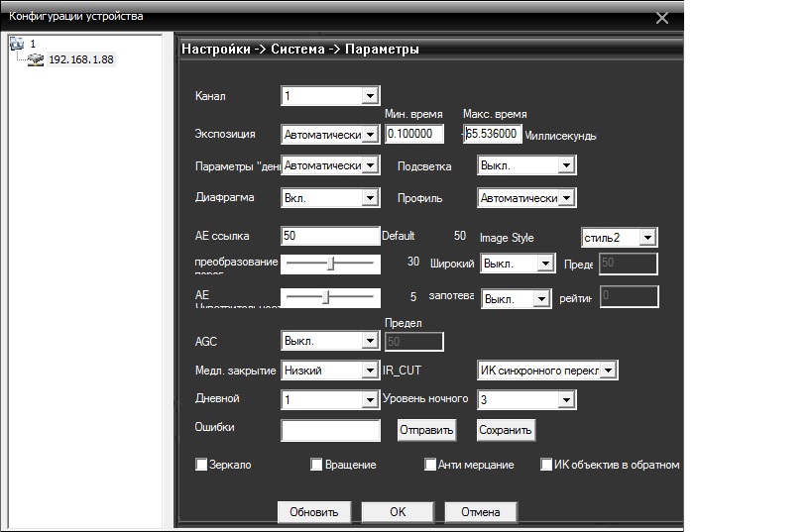Check the ИК объектив в обратном option
This screenshot has height=532, width=812.
[546, 465]
